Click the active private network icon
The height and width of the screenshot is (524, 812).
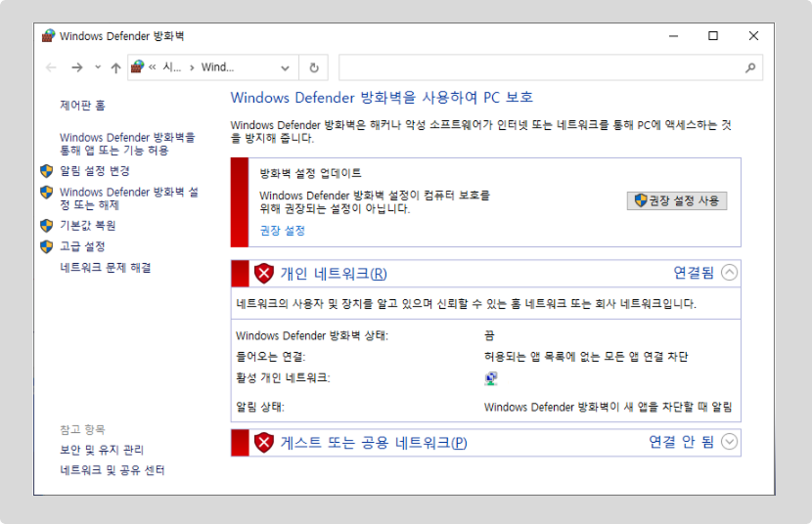click(490, 378)
